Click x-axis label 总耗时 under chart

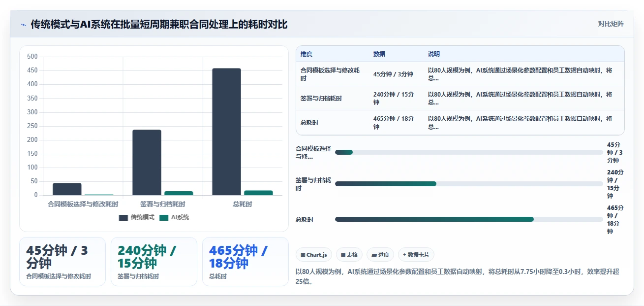pos(243,204)
